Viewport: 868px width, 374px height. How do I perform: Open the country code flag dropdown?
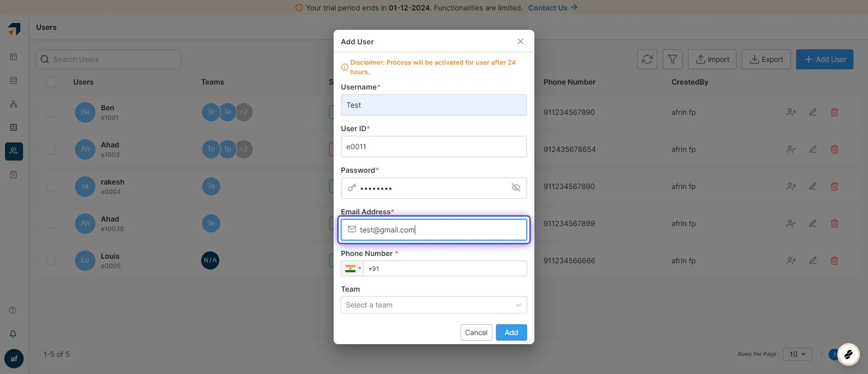click(353, 269)
